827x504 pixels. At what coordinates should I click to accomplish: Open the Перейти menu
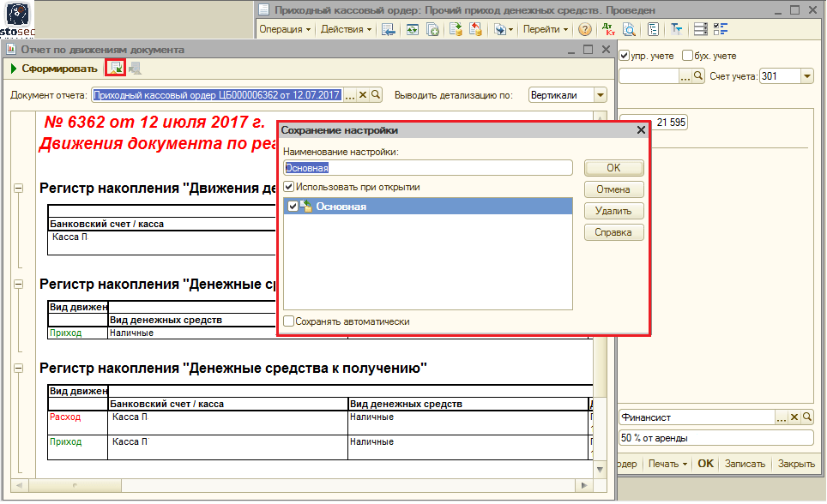[x=546, y=29]
